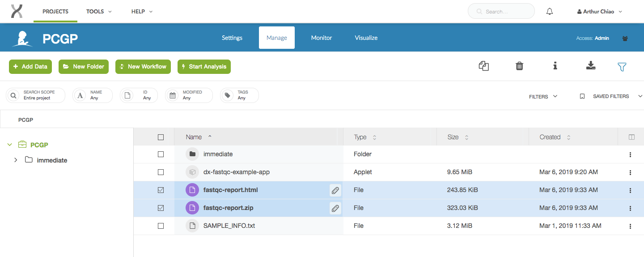Screen dimensions: 644x257
Task: Click the Add Data button
Action: point(30,67)
